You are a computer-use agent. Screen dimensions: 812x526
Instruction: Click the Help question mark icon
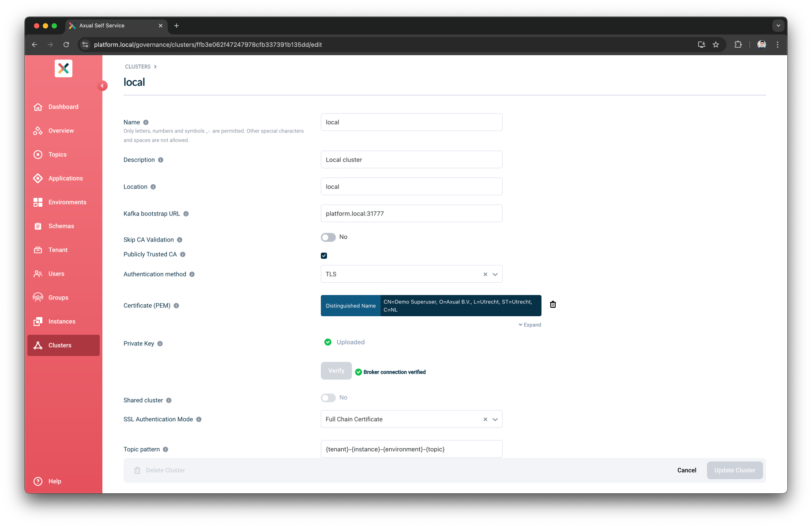click(x=38, y=481)
